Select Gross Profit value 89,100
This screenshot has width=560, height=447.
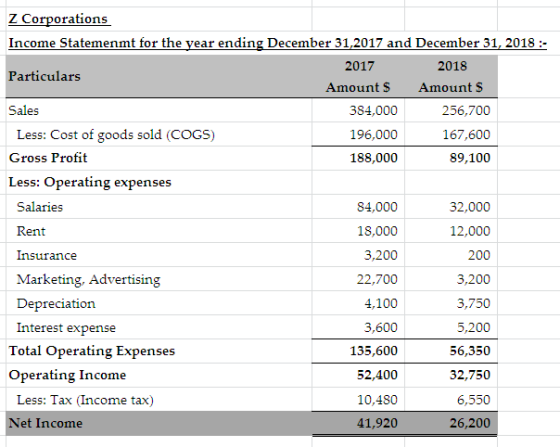pyautogui.click(x=470, y=158)
